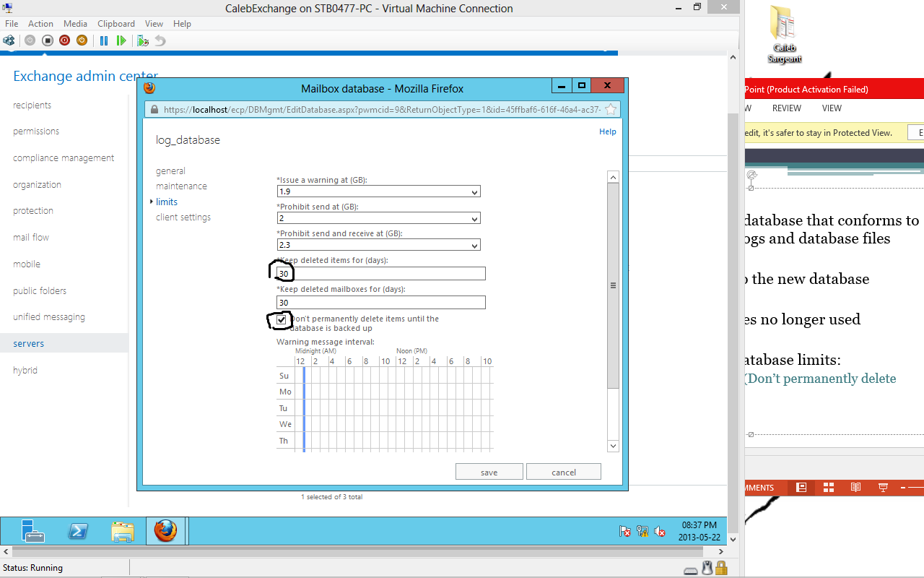Open the Caleb Sargeant desktop folder icon
This screenshot has height=578, width=924.
point(783,35)
